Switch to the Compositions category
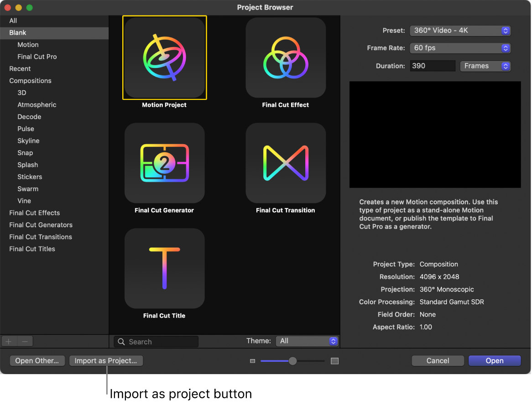The image size is (532, 407). tap(30, 80)
